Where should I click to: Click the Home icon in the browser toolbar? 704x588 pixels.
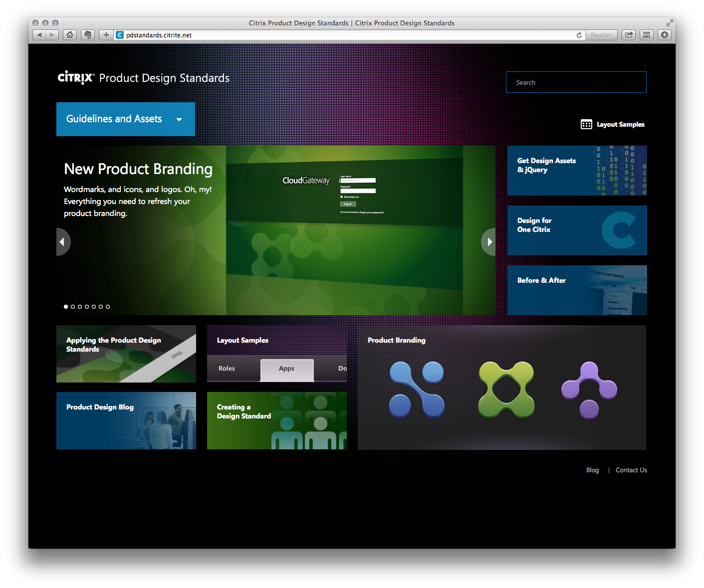[70, 35]
